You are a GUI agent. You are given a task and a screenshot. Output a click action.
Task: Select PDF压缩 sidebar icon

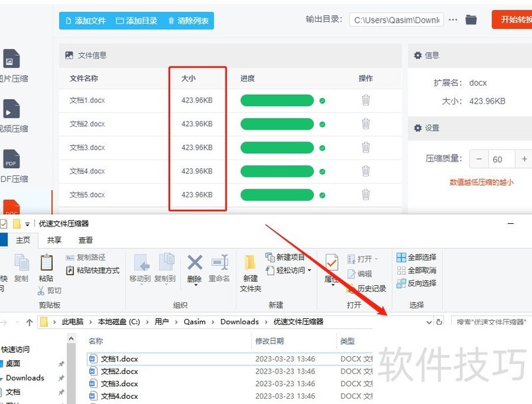[x=11, y=159]
